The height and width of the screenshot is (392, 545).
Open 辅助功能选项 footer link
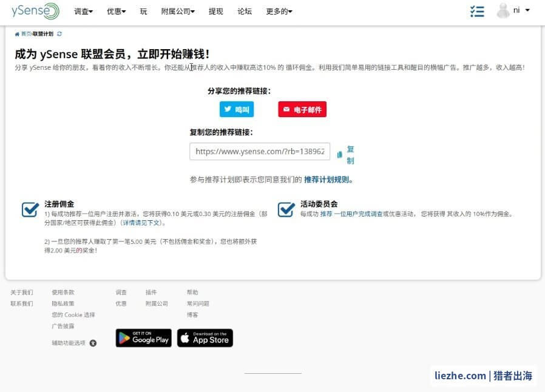pyautogui.click(x=69, y=343)
